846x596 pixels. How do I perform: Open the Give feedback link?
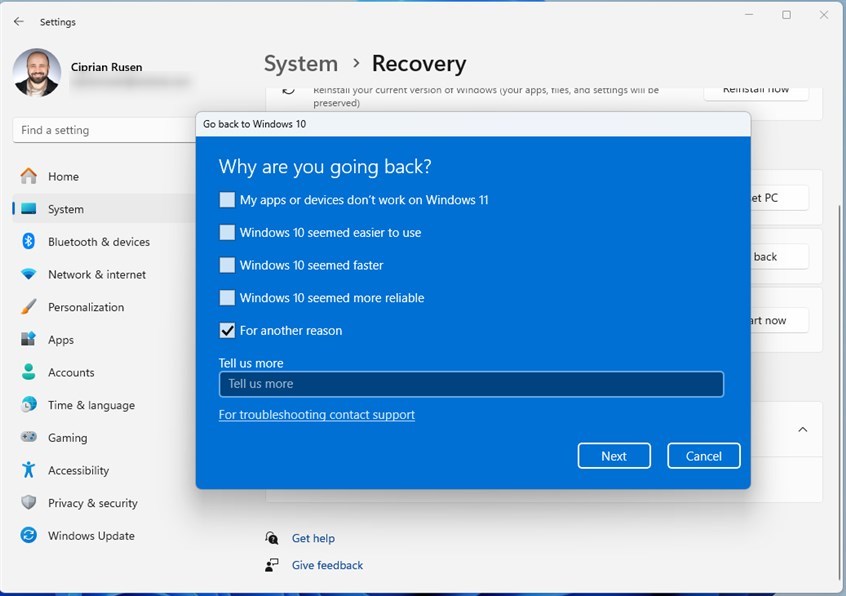pyautogui.click(x=327, y=565)
